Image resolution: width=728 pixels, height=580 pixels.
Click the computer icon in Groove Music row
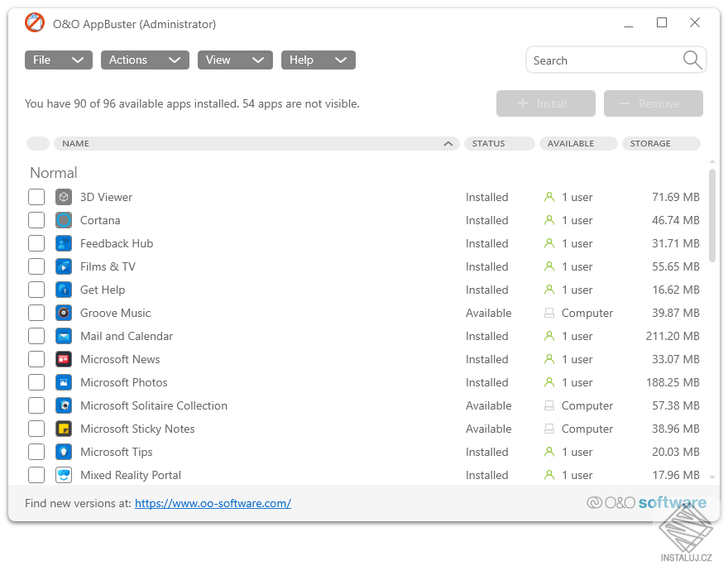[x=549, y=313]
